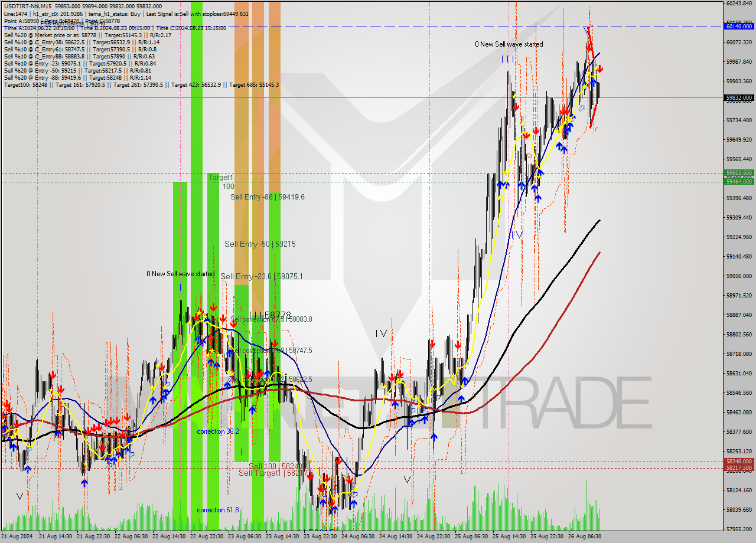Click '0 New Sell wave started' near the 25 Aug peak
This screenshot has height=543, width=756.
(x=509, y=44)
